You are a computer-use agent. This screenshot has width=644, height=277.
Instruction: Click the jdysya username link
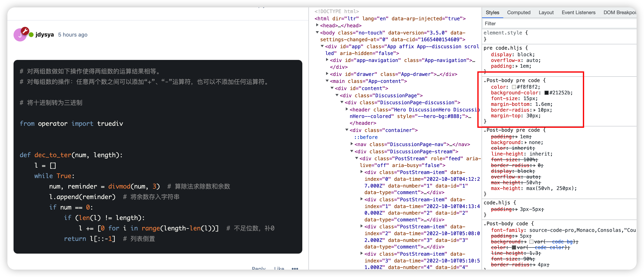45,35
